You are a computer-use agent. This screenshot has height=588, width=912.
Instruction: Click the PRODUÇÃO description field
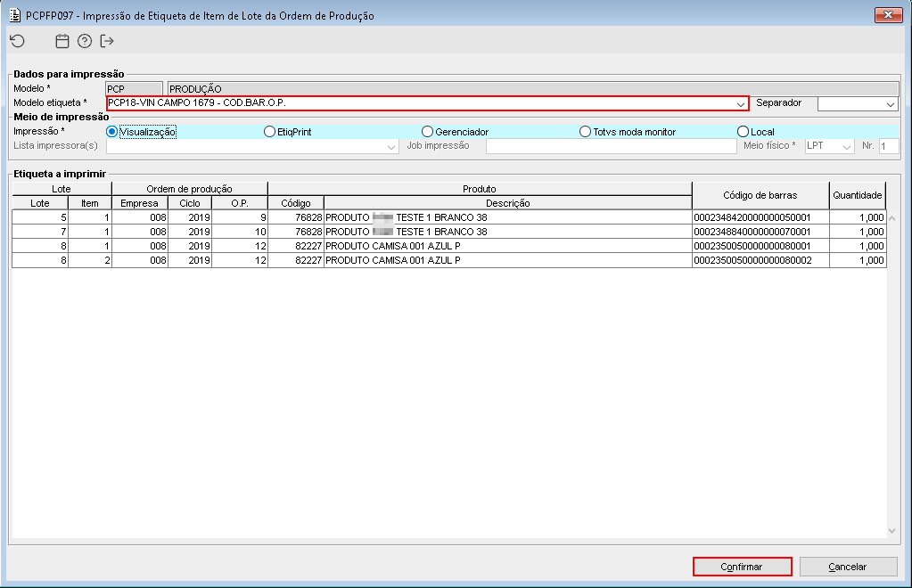pos(533,89)
